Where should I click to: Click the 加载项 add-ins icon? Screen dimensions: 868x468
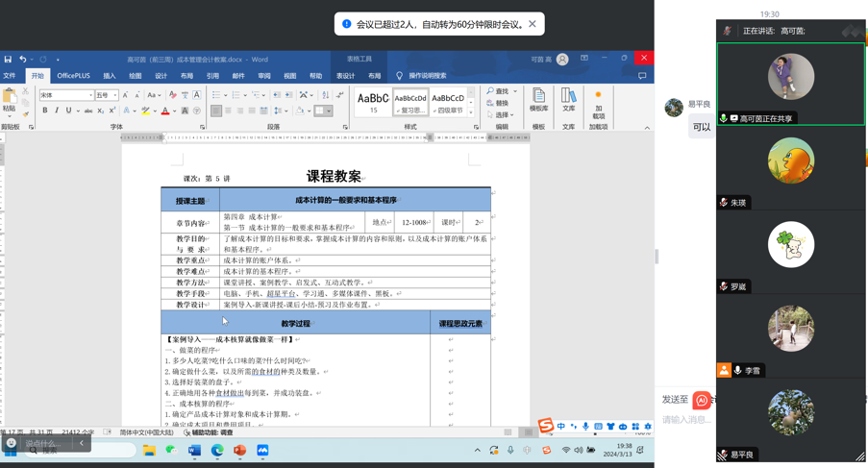pos(599,104)
